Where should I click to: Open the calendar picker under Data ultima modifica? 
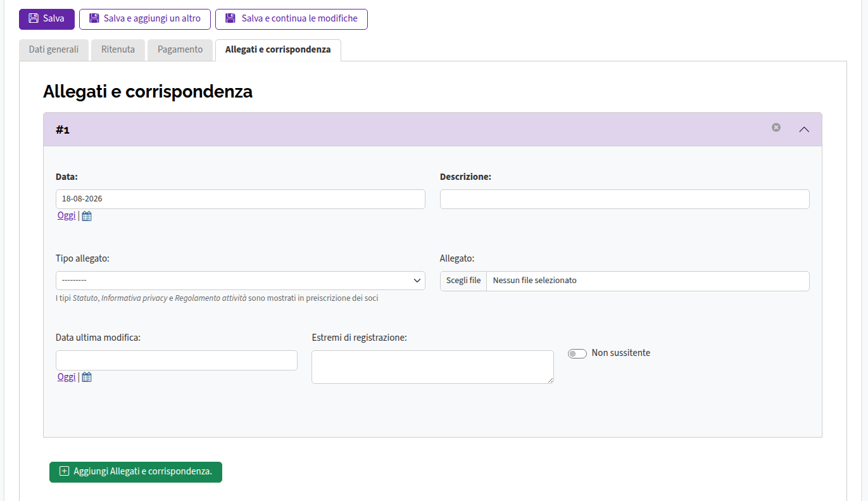(x=87, y=377)
